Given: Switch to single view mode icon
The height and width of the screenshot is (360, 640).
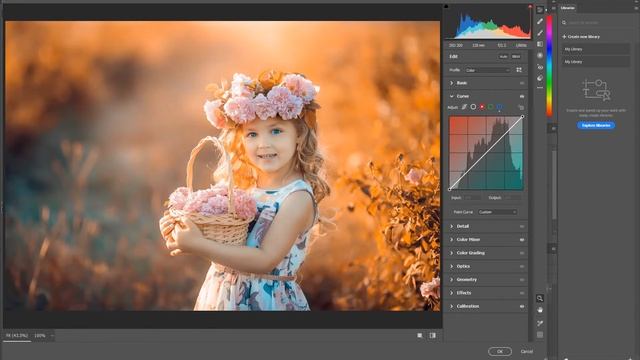Looking at the screenshot, I should pos(420,336).
